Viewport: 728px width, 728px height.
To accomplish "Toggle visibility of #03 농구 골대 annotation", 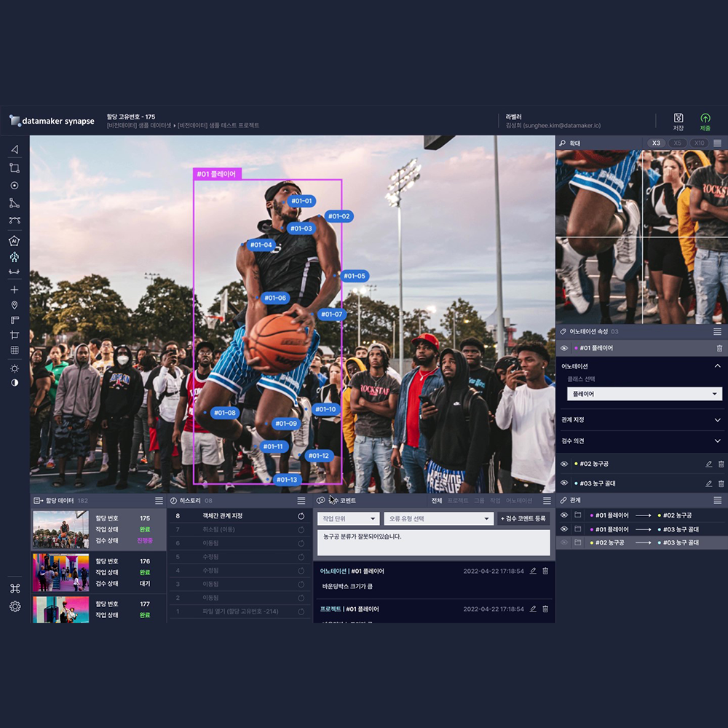I will [x=564, y=483].
